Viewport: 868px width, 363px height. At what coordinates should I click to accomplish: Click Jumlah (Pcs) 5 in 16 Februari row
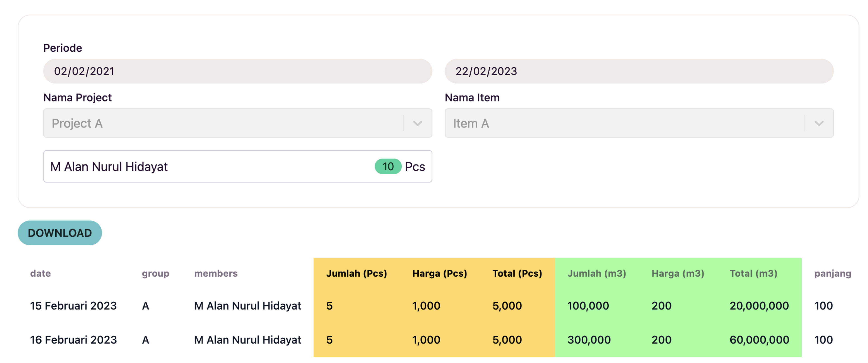329,340
